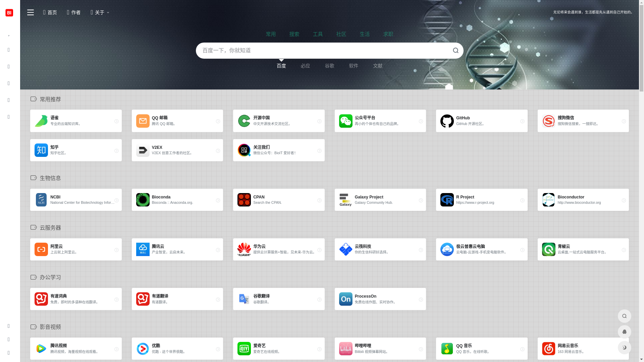Select the 工具 search category tab

click(x=318, y=34)
